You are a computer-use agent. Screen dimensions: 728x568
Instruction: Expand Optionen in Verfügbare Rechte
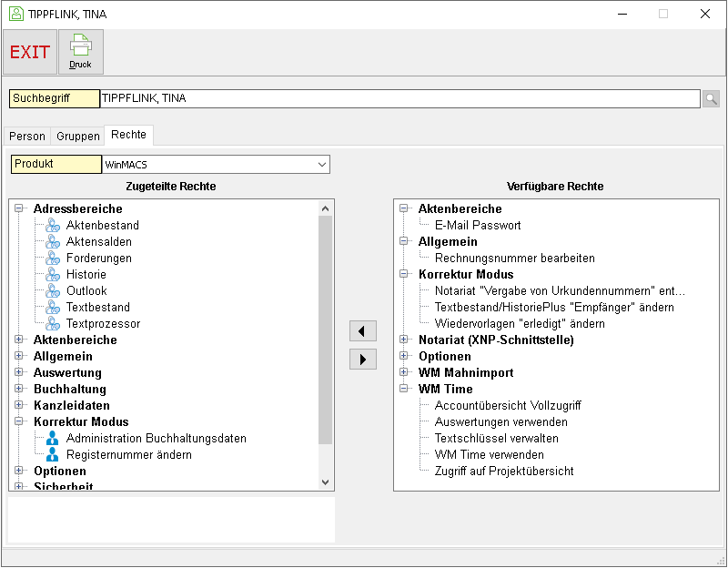403,356
